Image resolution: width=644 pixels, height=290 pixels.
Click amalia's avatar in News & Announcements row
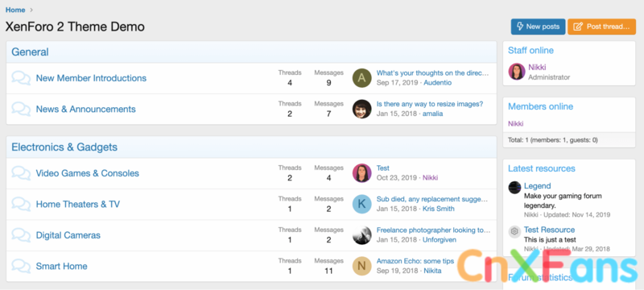point(361,109)
